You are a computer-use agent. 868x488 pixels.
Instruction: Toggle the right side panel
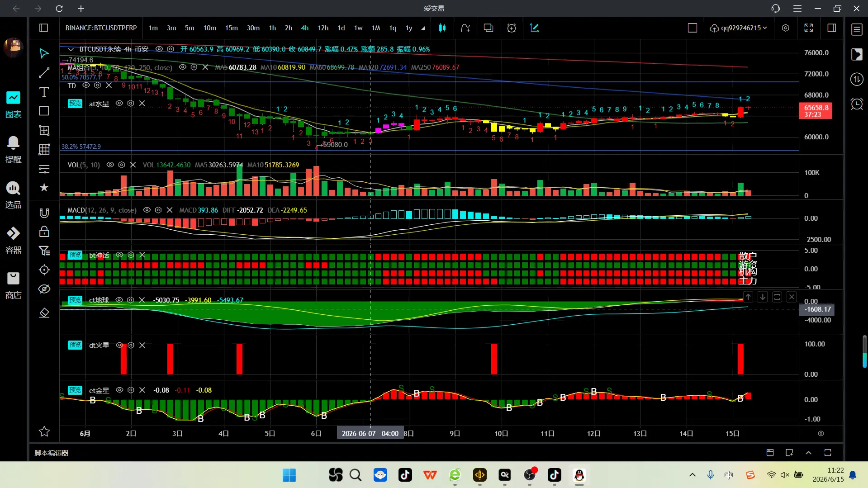click(832, 28)
